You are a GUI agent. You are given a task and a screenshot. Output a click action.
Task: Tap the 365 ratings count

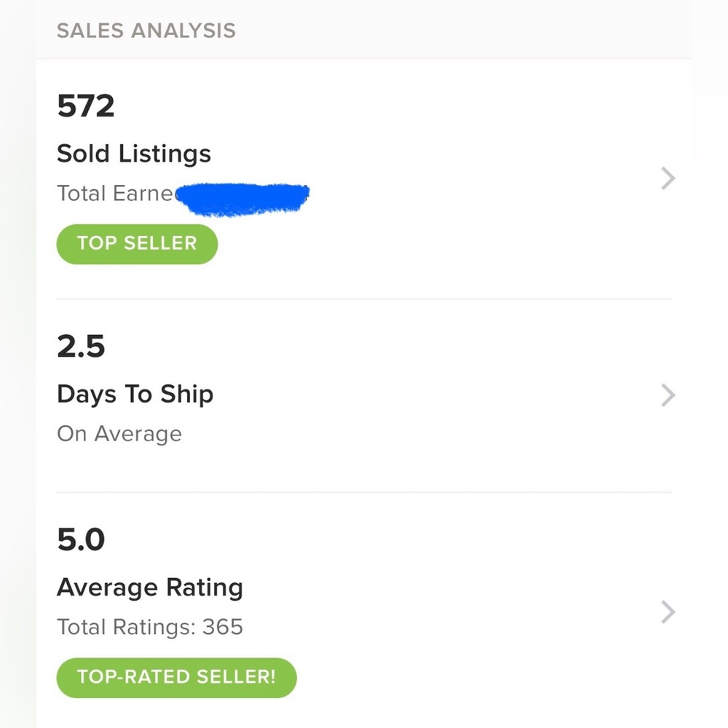223,628
